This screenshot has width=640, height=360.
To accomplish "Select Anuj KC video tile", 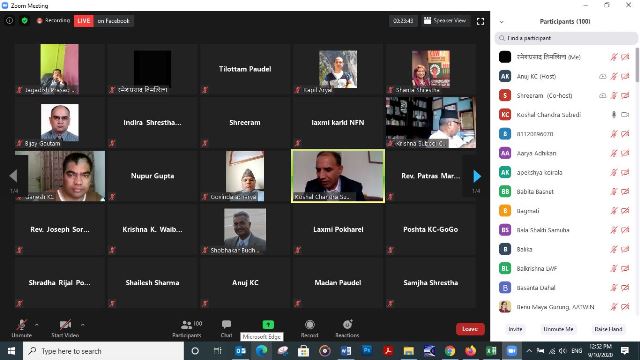I will tap(245, 283).
